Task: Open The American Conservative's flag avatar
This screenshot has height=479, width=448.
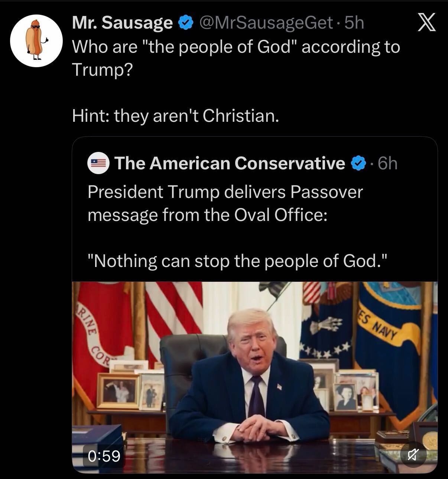Action: (98, 163)
